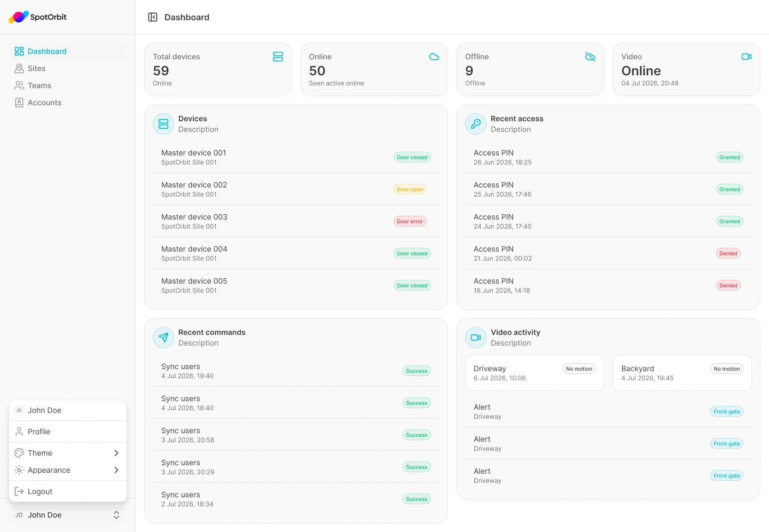Image resolution: width=769 pixels, height=532 pixels.
Task: Open the Offline 9 card
Action: (x=530, y=69)
